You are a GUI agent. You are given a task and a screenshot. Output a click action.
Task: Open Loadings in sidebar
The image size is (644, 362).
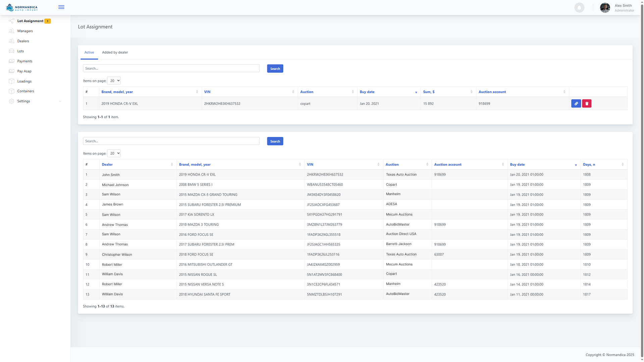pos(24,81)
